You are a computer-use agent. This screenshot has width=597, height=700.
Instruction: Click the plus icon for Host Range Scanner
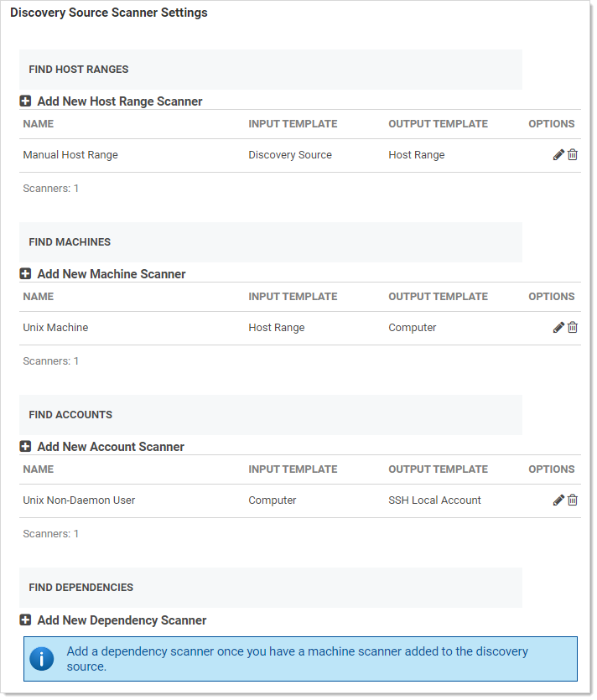(x=25, y=101)
